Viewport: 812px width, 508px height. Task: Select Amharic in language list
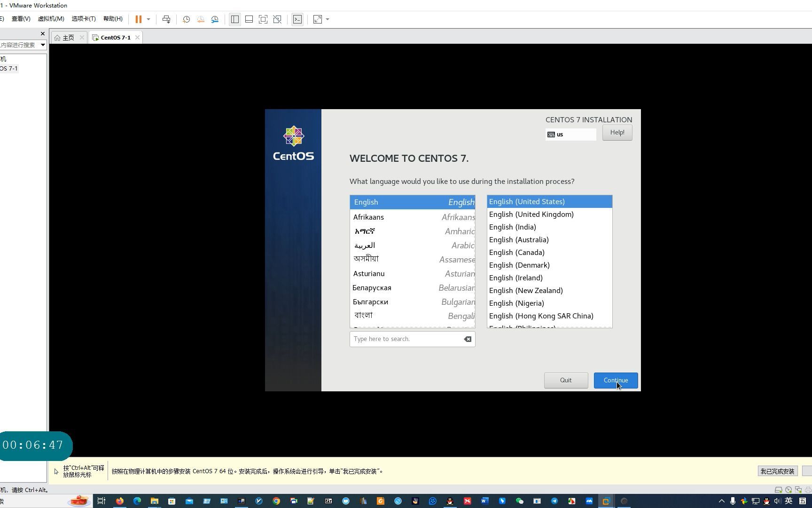click(413, 231)
